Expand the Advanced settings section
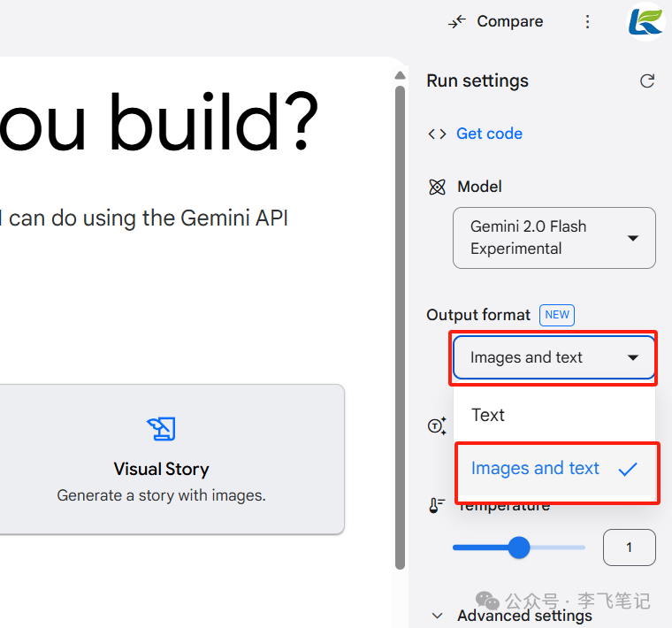Viewport: 672px width, 628px height. (x=512, y=616)
